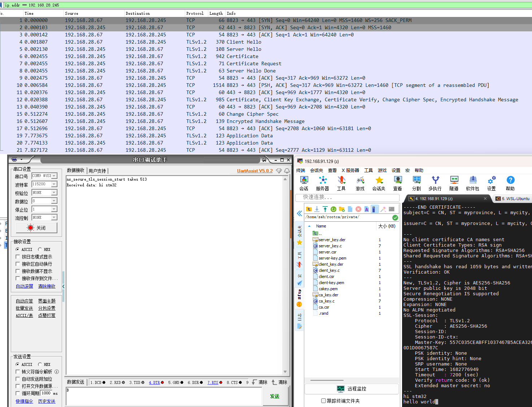
Task: Enable 自动发送附加位 checkbox
Action: (18, 379)
